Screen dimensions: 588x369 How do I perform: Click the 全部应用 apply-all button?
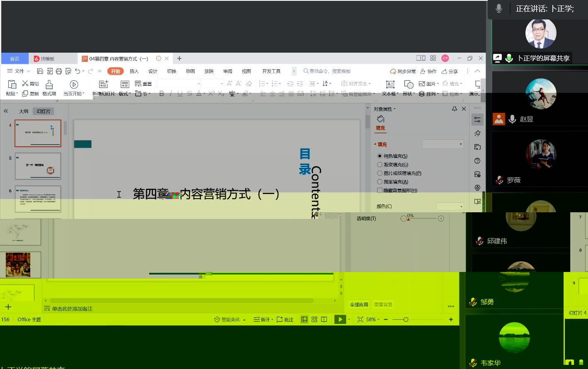(359, 304)
